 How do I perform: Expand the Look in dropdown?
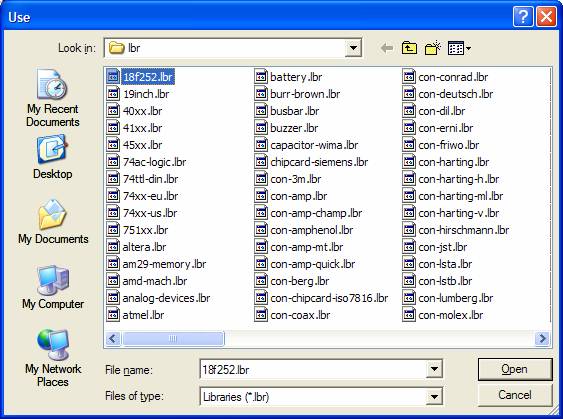tap(353, 48)
